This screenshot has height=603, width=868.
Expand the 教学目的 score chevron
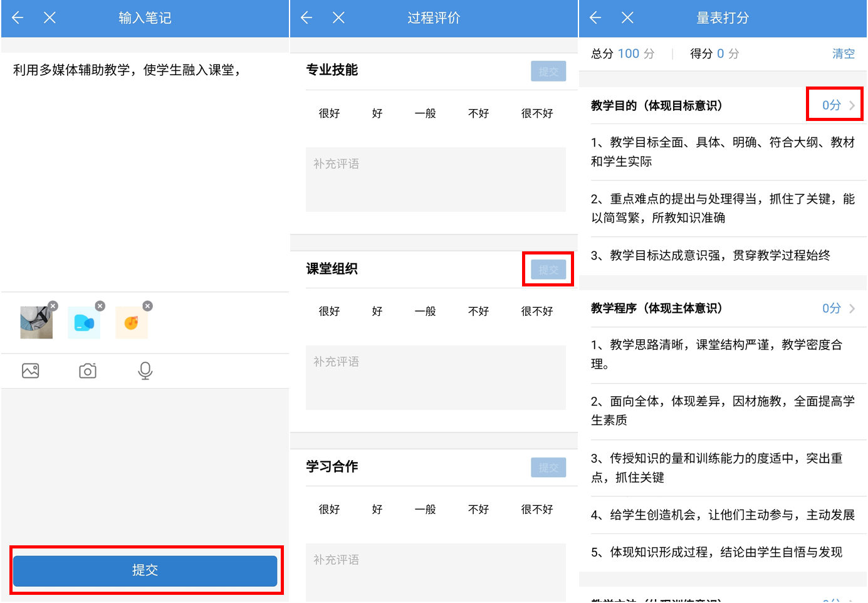[852, 105]
